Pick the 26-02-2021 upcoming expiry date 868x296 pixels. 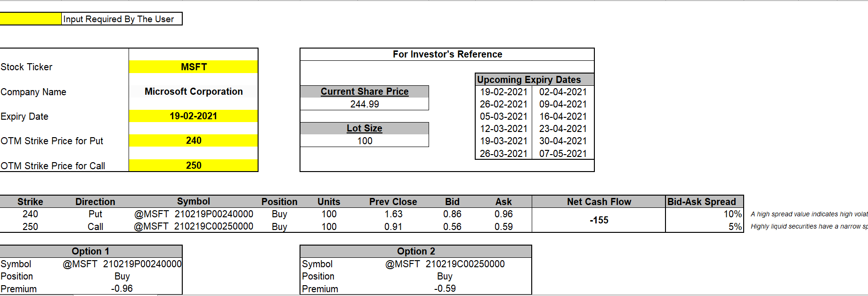503,104
